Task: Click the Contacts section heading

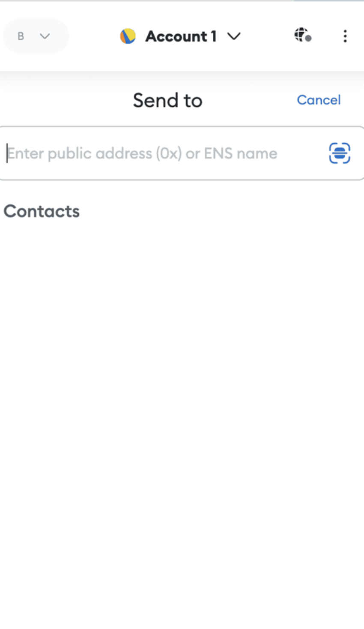Action: point(42,211)
